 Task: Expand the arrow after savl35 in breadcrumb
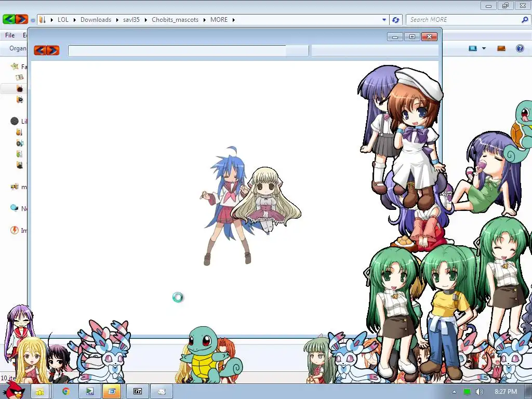tap(145, 20)
